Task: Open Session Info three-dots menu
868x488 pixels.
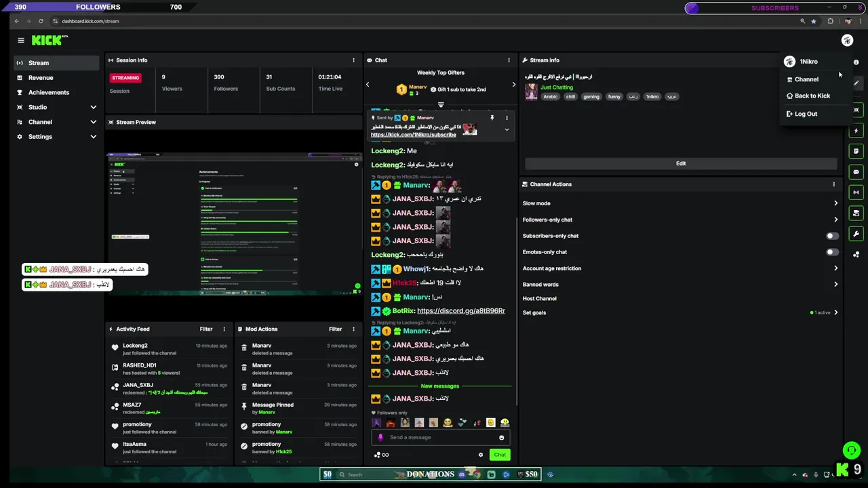Action: click(x=353, y=60)
